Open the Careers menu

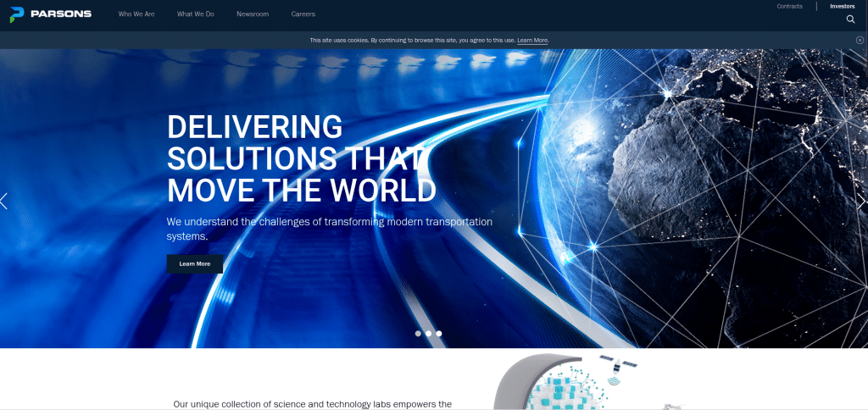303,14
